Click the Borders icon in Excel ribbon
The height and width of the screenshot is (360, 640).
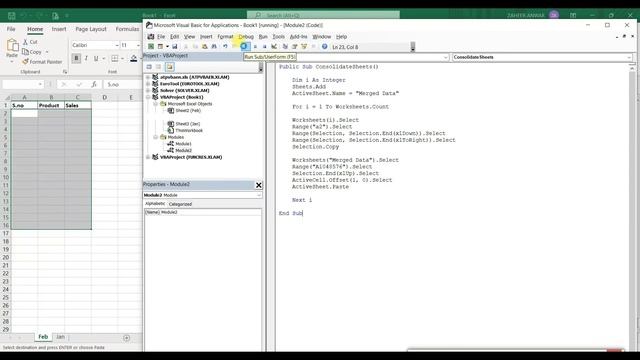[x=115, y=58]
